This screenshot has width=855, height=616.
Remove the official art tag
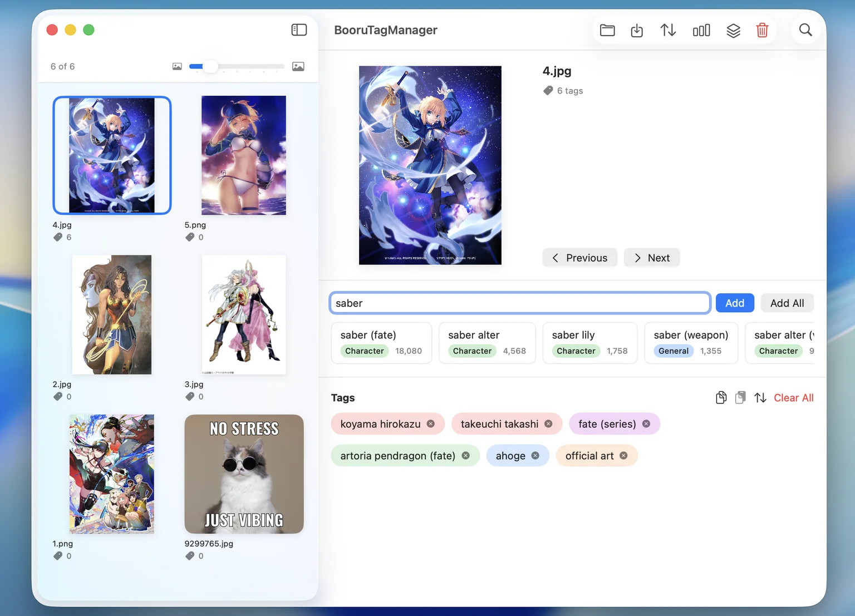click(x=624, y=455)
